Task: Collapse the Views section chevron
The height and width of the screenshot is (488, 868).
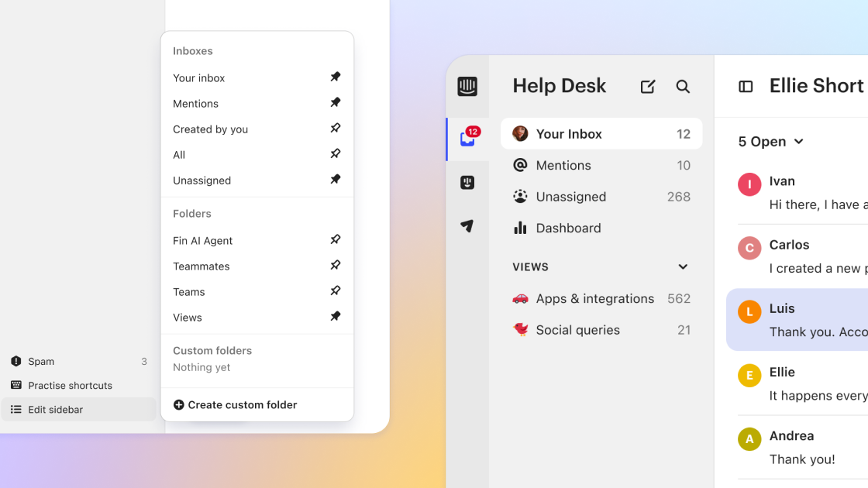Action: [x=683, y=267]
